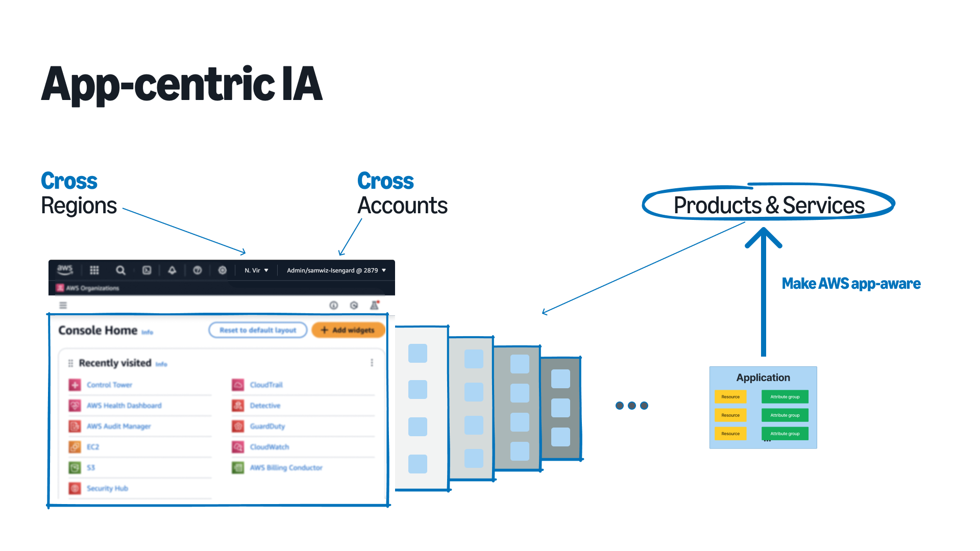Open the AWS Audit Manager link

click(x=119, y=427)
